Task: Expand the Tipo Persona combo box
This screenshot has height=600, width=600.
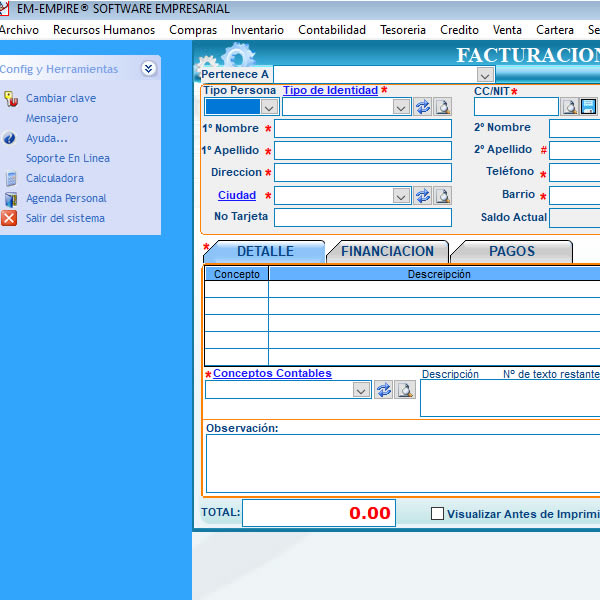Action: pyautogui.click(x=269, y=107)
